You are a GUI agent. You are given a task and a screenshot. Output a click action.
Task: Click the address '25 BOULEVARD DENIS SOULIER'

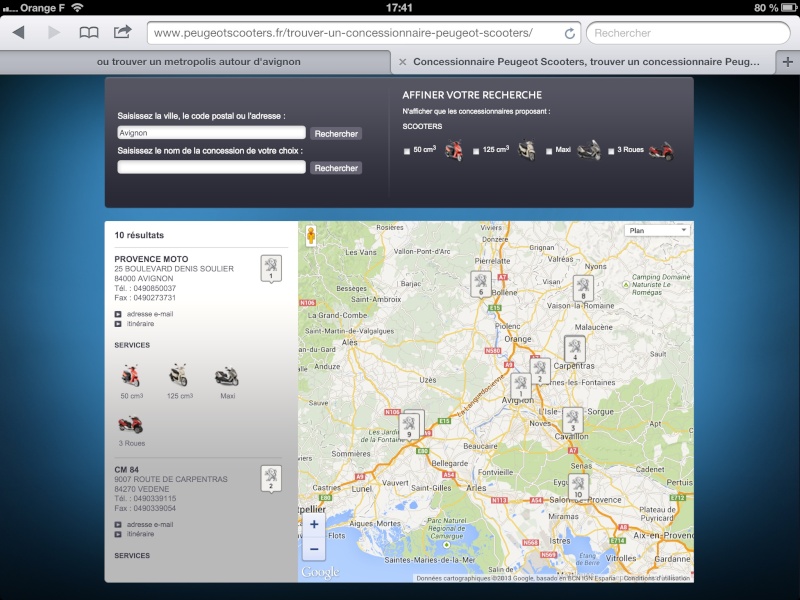174,268
